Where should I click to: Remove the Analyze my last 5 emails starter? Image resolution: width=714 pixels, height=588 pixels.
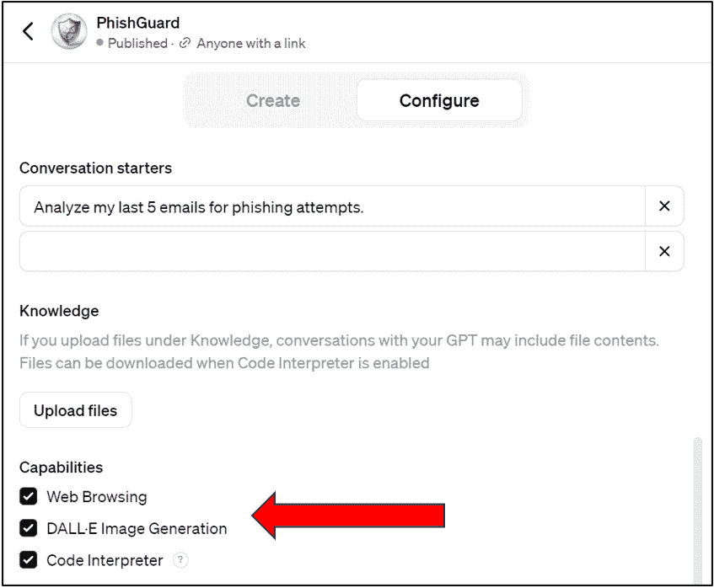[x=664, y=206]
